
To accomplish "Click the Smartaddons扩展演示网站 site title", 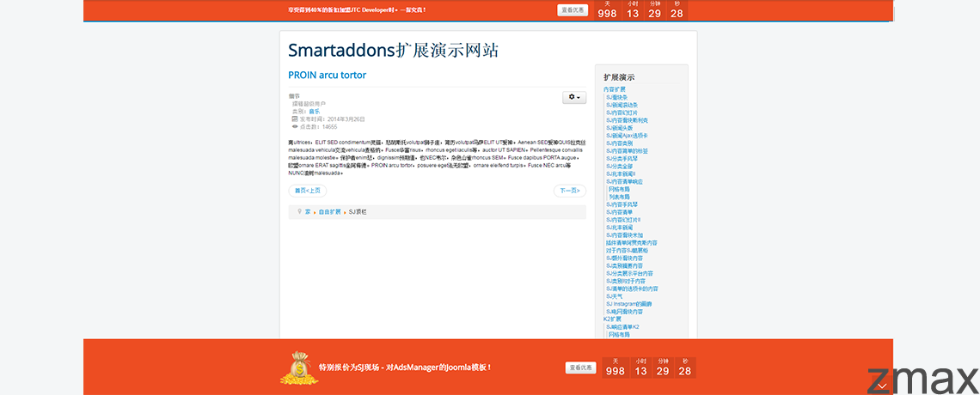I will tap(393, 50).
